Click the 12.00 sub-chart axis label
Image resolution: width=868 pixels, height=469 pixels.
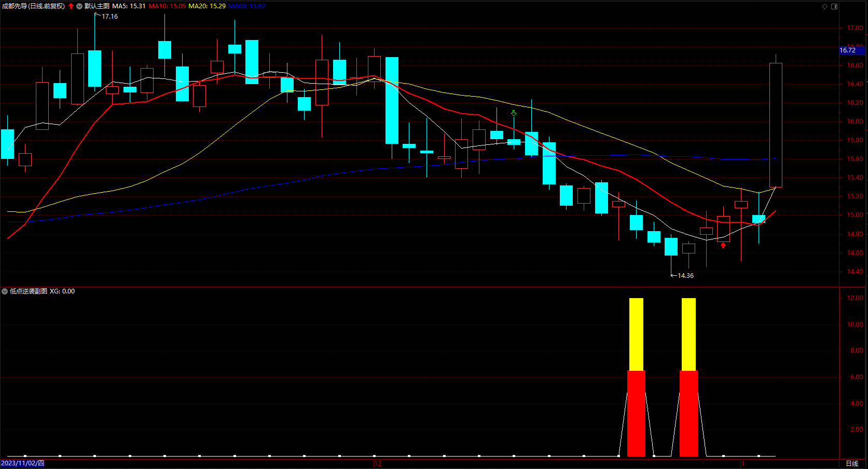(855, 298)
